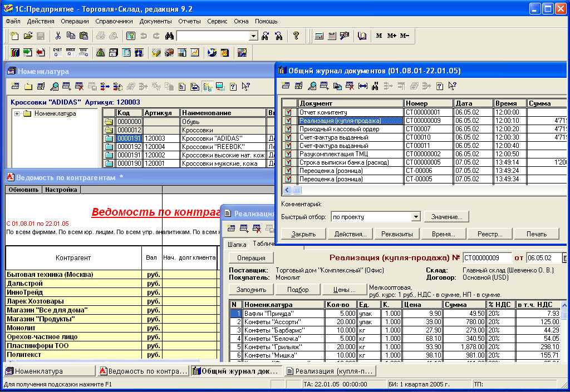Click the date field 06.05.02 in Реализация
The height and width of the screenshot is (392, 570).
coord(544,257)
